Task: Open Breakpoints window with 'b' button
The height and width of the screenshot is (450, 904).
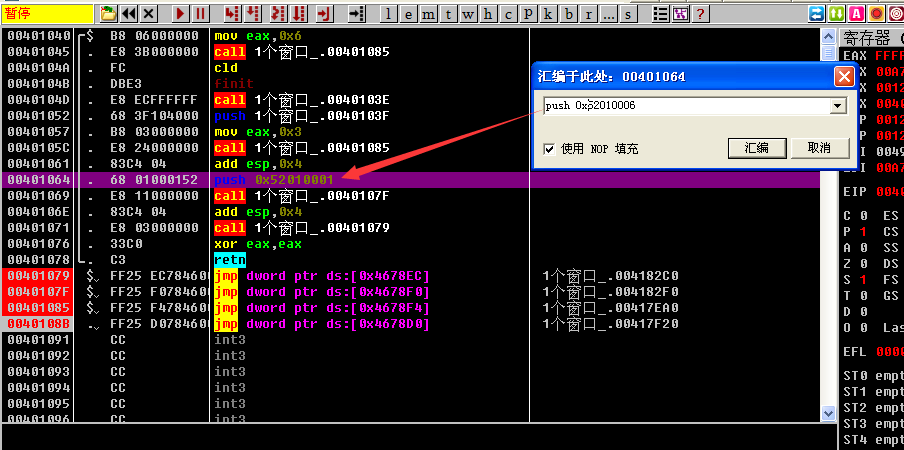Action: (x=568, y=13)
